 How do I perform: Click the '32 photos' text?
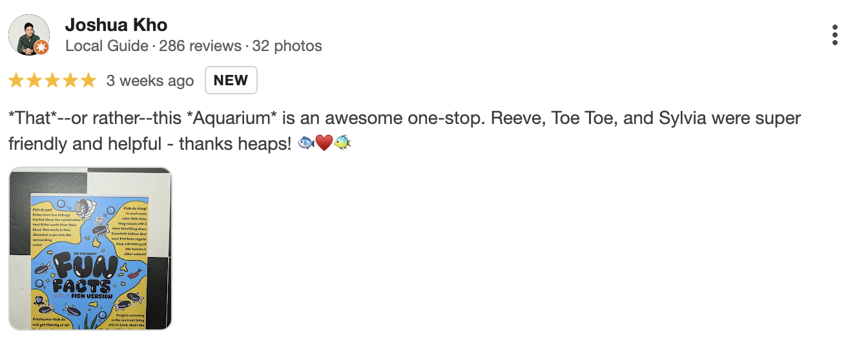287,46
